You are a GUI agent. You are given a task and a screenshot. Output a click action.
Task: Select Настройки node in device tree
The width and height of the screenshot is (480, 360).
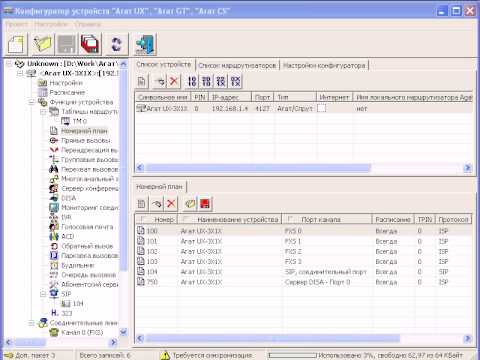[x=66, y=83]
